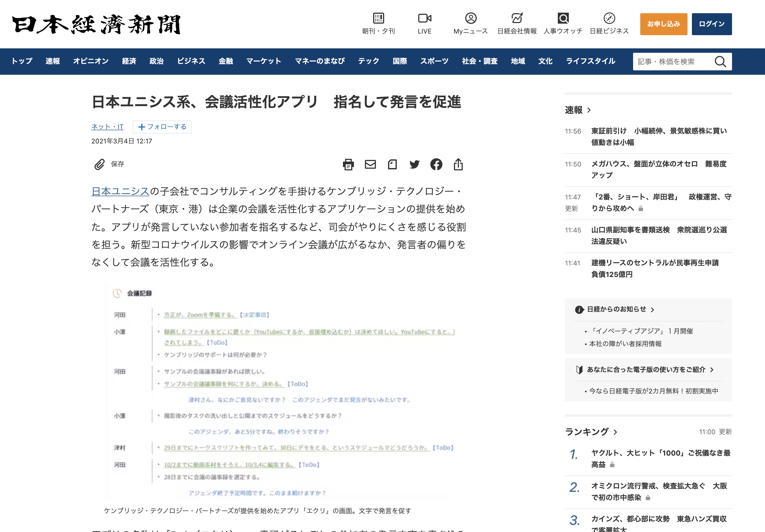
Task: Open headline 山口県副知事を書類送検
Action: click(x=659, y=235)
